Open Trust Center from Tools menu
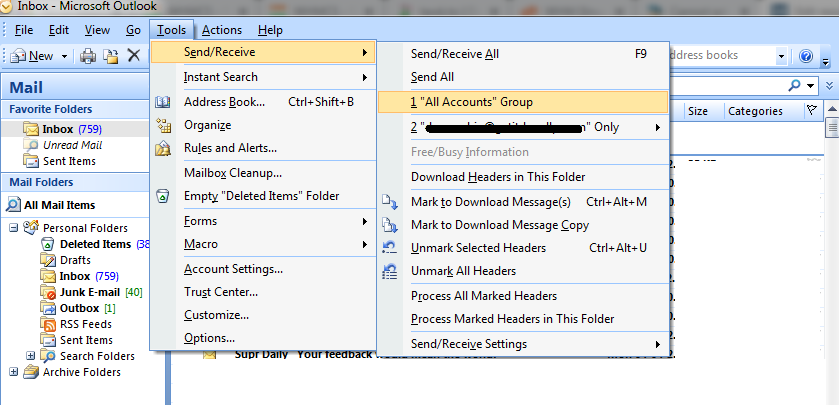 pyautogui.click(x=263, y=292)
